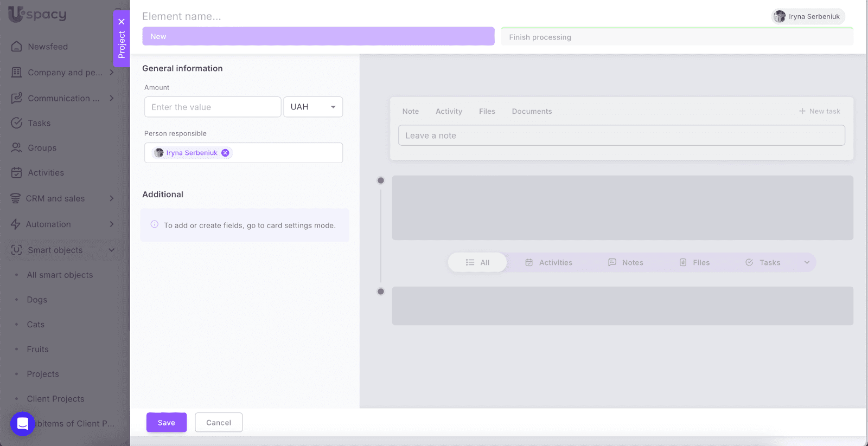Open the chat support bubble icon
Viewport: 868px width, 446px height.
pyautogui.click(x=23, y=424)
